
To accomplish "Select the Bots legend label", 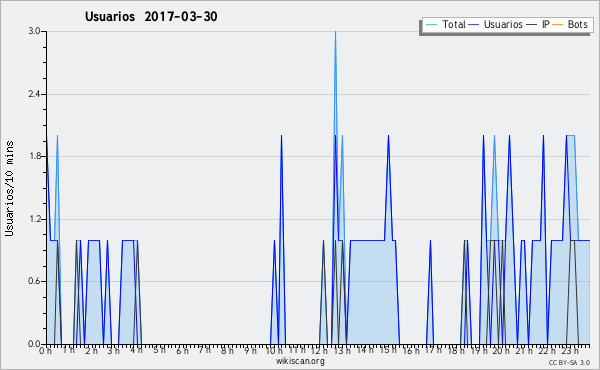I will [577, 24].
